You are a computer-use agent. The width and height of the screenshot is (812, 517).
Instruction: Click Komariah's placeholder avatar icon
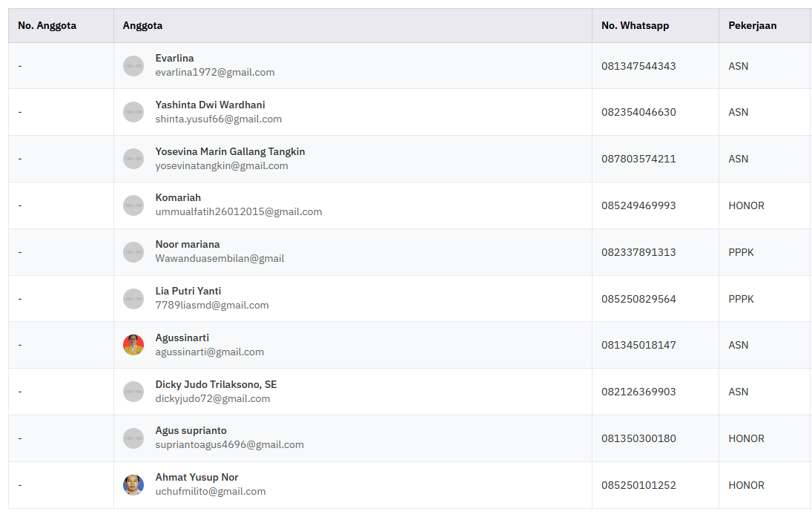coord(133,205)
